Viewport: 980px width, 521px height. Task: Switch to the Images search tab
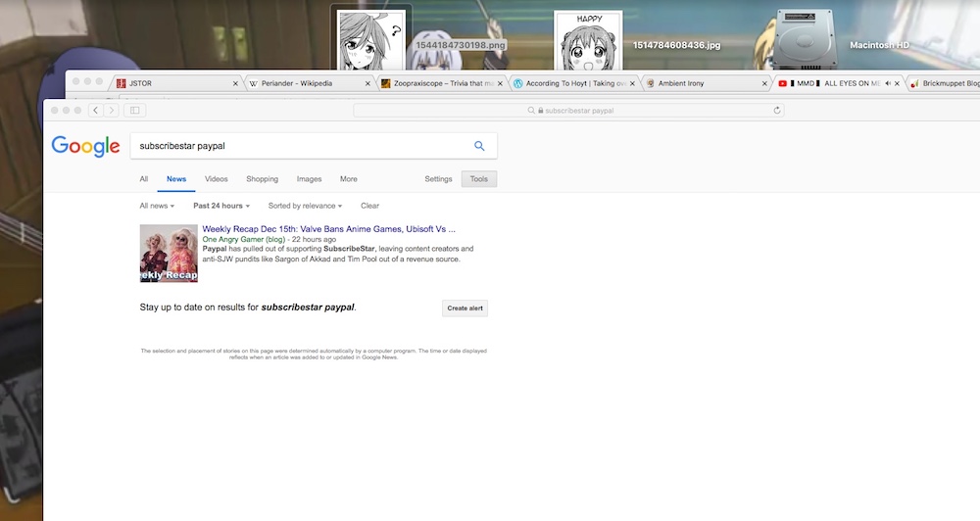309,179
